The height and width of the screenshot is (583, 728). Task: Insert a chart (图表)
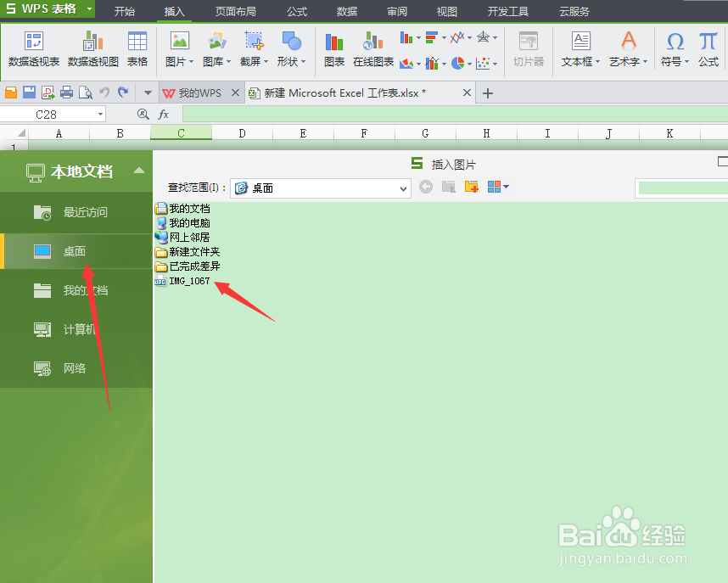(x=334, y=49)
